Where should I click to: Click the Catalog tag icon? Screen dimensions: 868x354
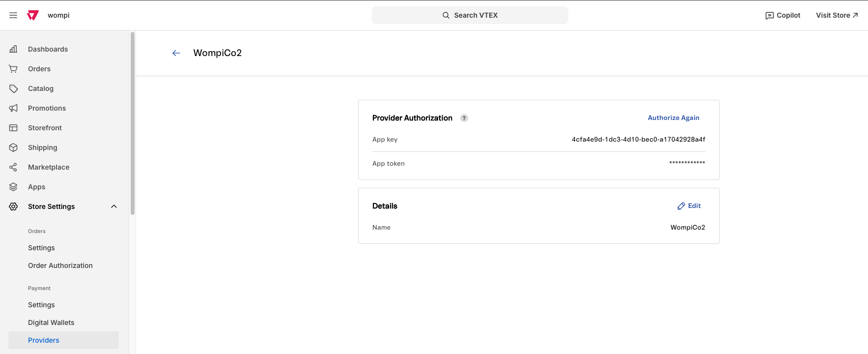[x=13, y=88]
